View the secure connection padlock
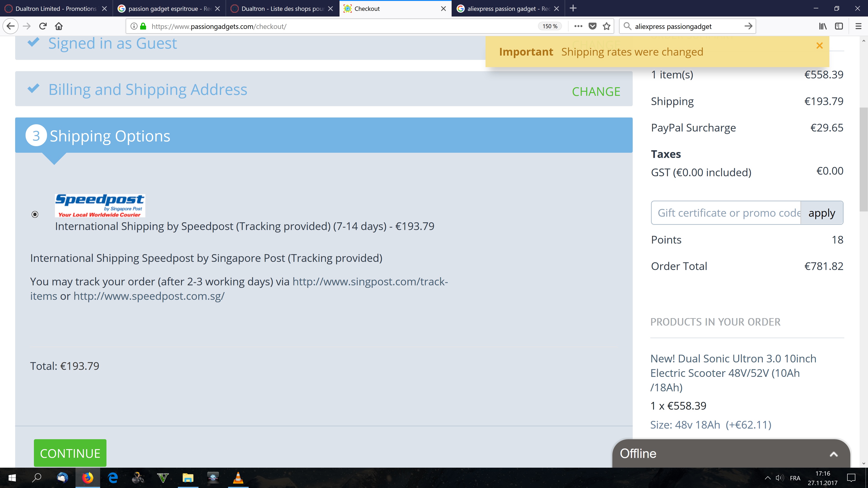 click(x=143, y=26)
